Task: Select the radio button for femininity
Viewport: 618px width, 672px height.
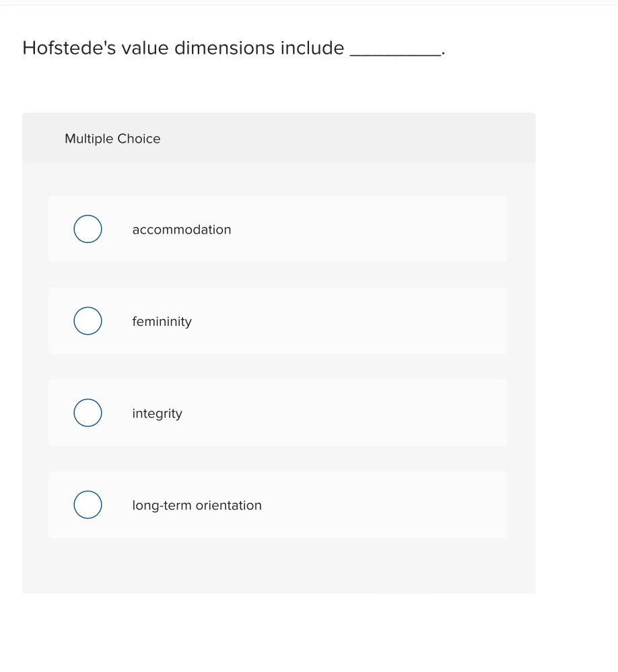Action: tap(88, 321)
